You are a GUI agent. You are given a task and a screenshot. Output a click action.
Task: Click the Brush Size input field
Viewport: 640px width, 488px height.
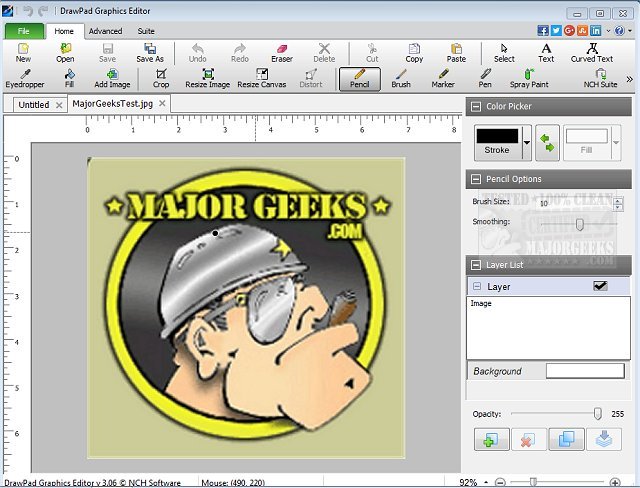point(576,203)
